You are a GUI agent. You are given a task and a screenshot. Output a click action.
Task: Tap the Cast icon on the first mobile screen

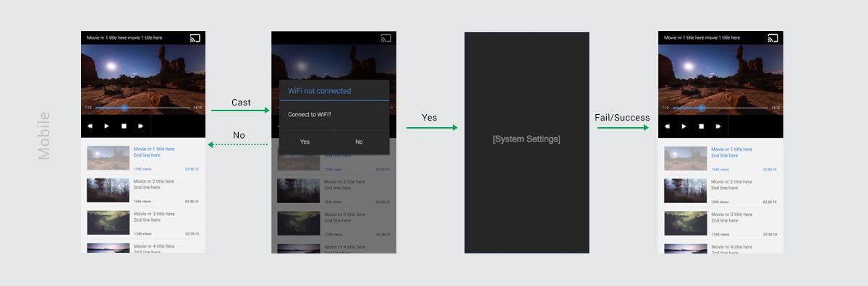[x=195, y=38]
